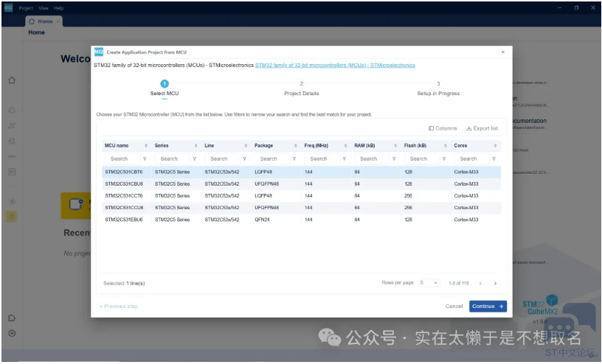
Task: Close the Home tab with its x
Action: pyautogui.click(x=58, y=21)
